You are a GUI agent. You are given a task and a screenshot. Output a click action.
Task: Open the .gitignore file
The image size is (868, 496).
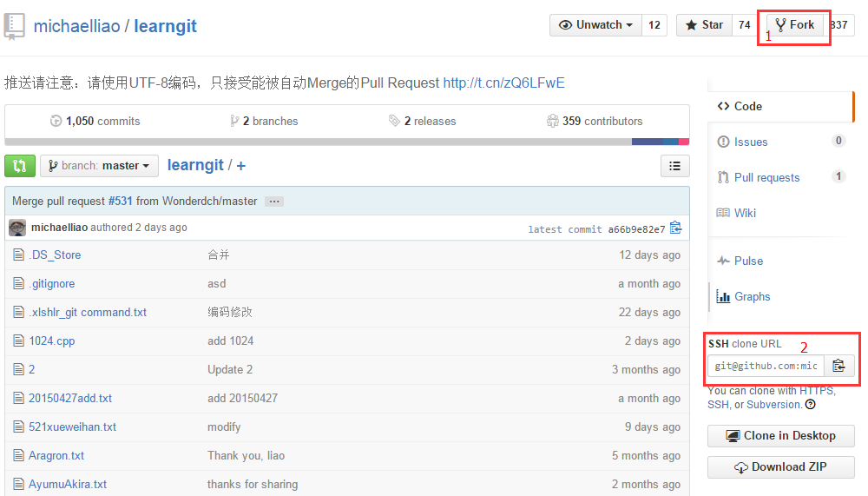52,284
